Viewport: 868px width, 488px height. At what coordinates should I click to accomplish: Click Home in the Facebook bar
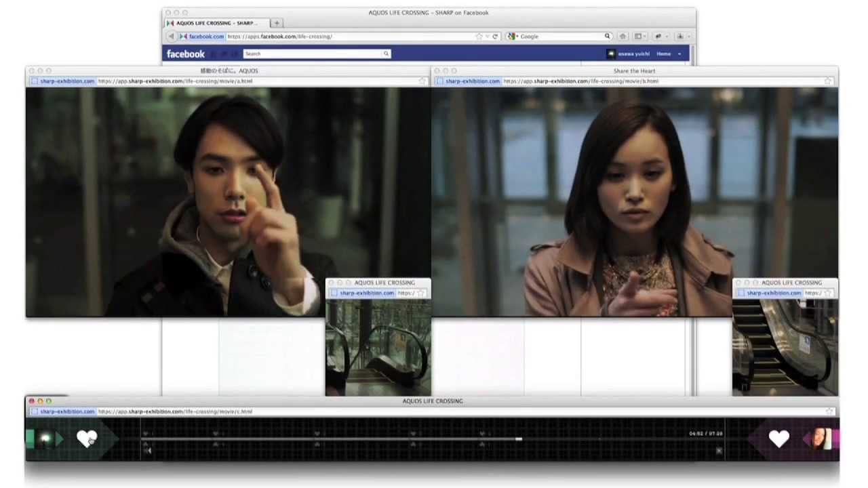coord(663,54)
